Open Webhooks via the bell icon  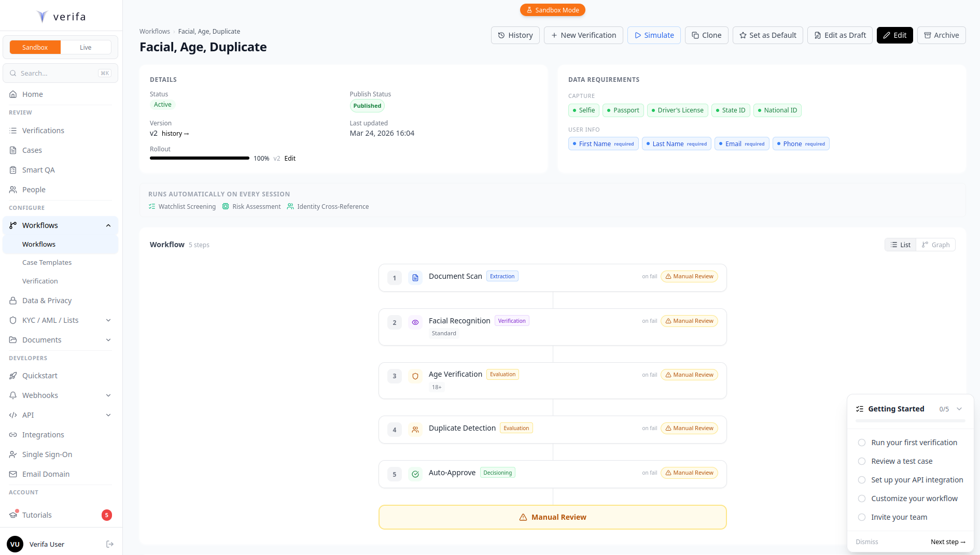12,395
